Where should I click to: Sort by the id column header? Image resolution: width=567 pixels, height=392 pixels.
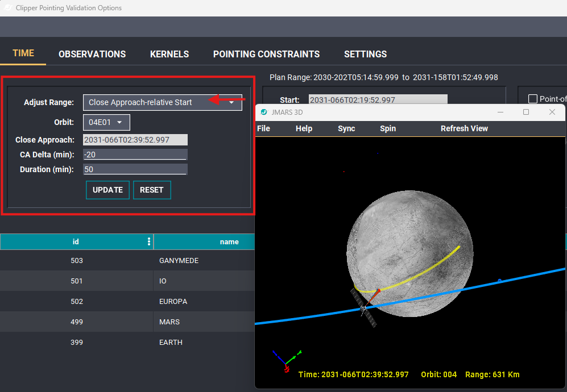point(76,241)
